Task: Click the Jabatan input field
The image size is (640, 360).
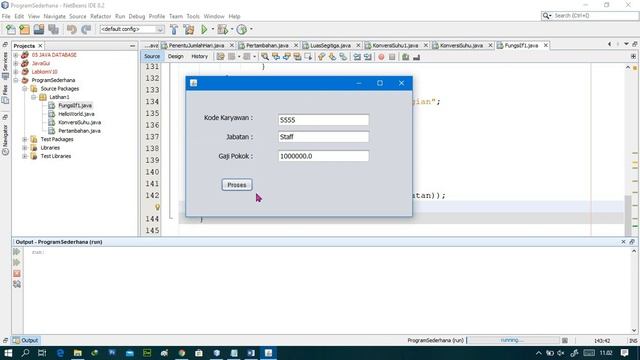Action: 323,137
